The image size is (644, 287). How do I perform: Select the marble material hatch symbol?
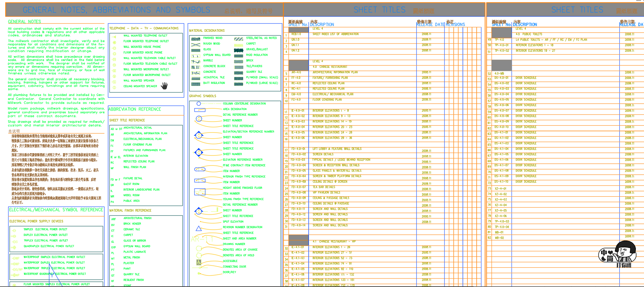[196, 61]
